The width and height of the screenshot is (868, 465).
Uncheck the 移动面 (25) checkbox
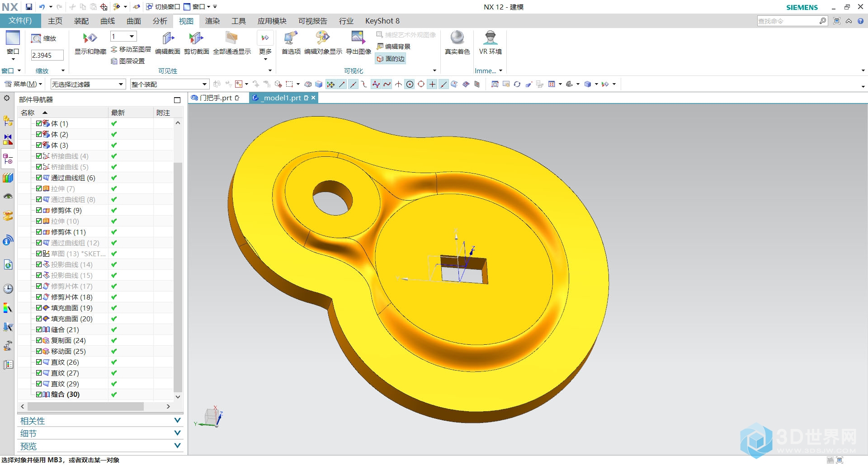click(39, 351)
